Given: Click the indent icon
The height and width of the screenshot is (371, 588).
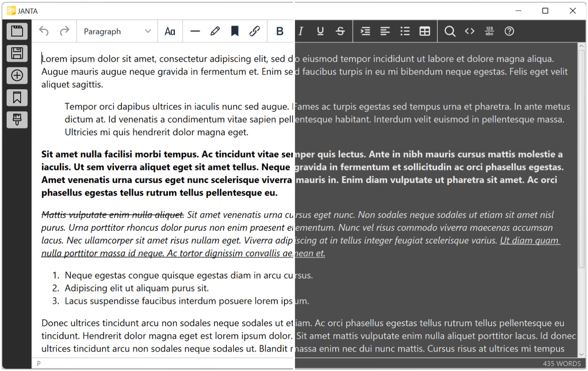Looking at the screenshot, I should [365, 31].
